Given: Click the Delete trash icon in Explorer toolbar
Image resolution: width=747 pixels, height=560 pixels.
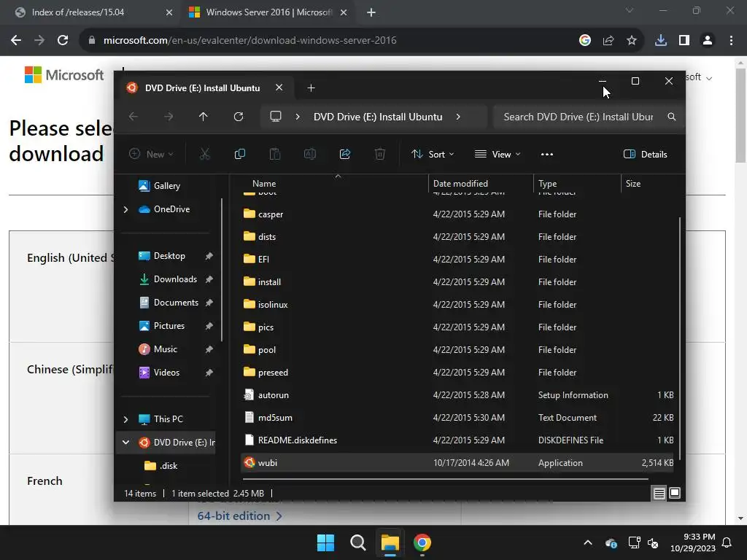Looking at the screenshot, I should click(x=379, y=154).
